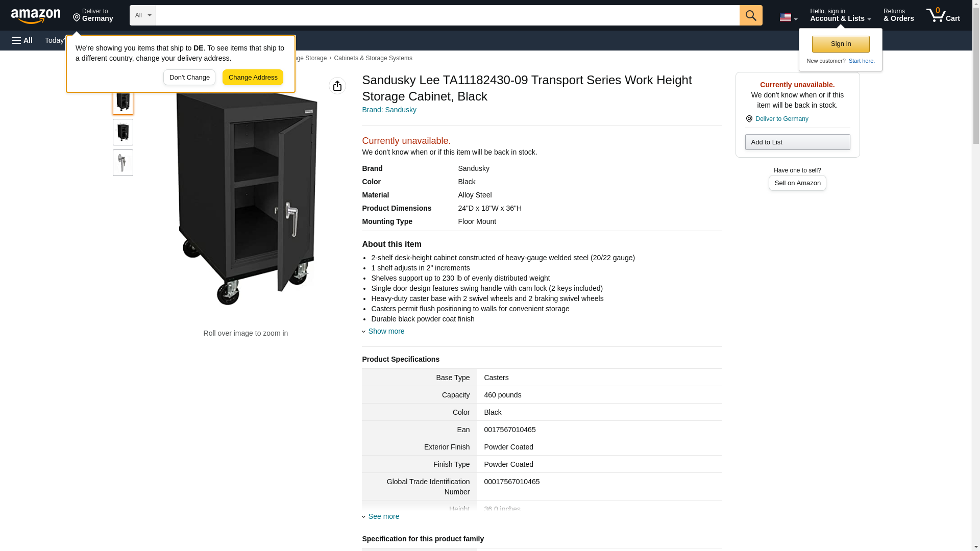Screen dimensions: 980x551
Task: Open Returns & Orders
Action: [x=898, y=15]
